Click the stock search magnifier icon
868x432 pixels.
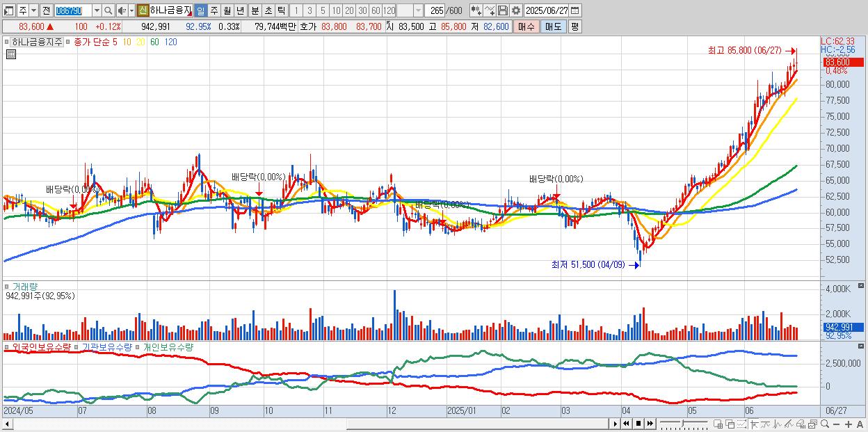108,10
